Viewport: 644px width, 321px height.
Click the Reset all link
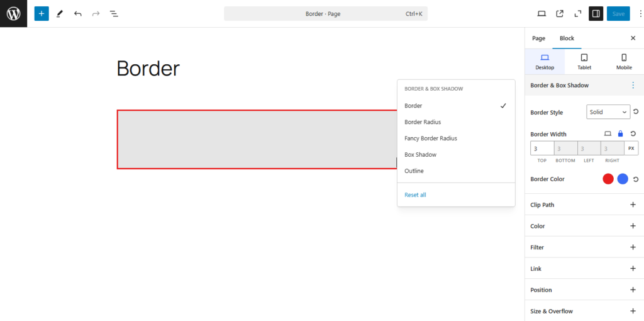click(415, 195)
